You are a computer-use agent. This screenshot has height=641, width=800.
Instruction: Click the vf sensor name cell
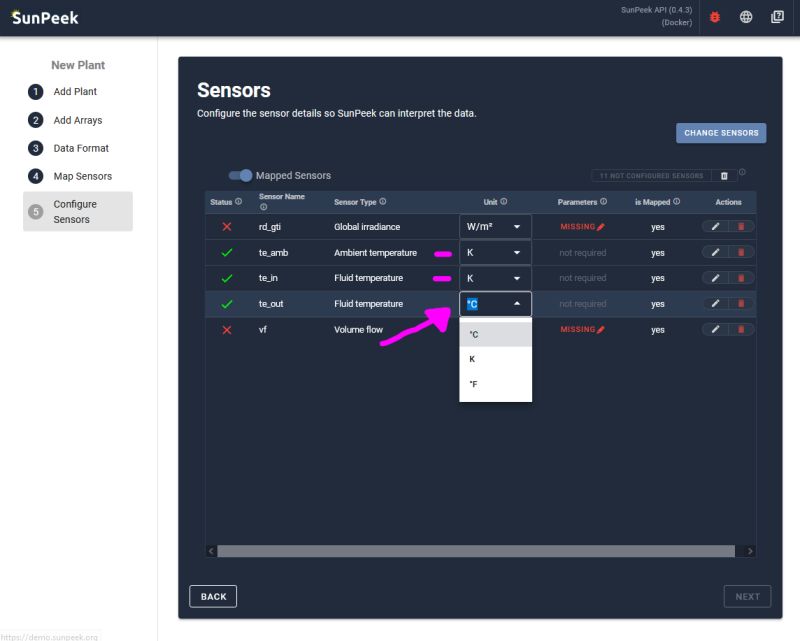(x=262, y=330)
